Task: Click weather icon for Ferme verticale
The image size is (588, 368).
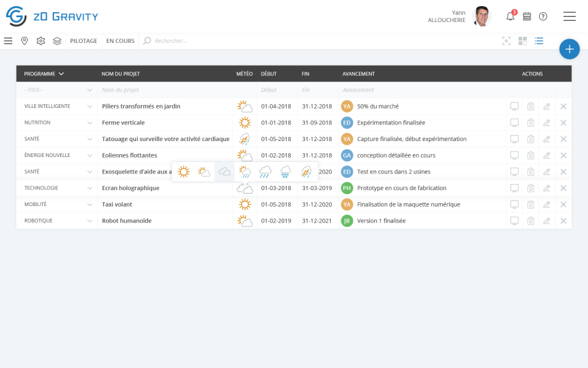Action: coord(245,123)
